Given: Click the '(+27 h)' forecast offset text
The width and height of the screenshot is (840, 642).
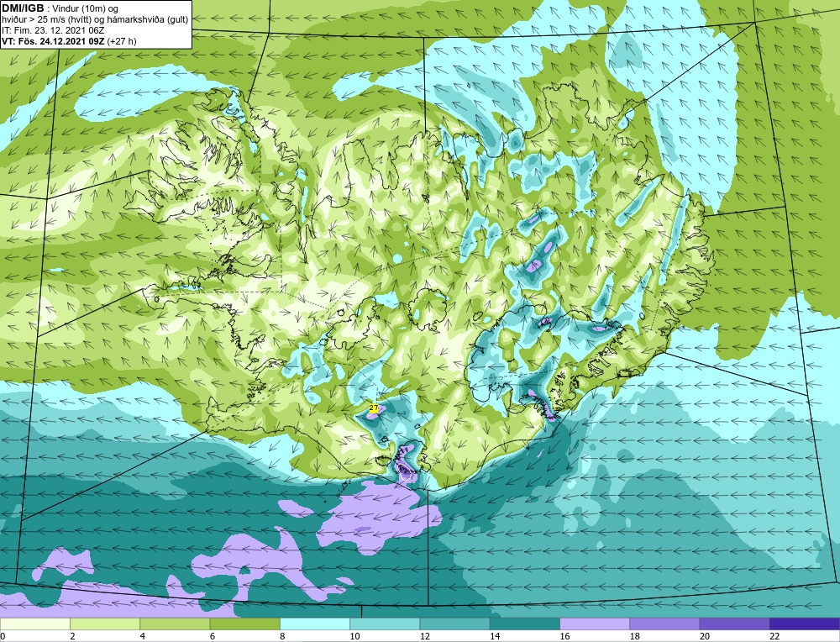Looking at the screenshot, I should pyautogui.click(x=122, y=41).
